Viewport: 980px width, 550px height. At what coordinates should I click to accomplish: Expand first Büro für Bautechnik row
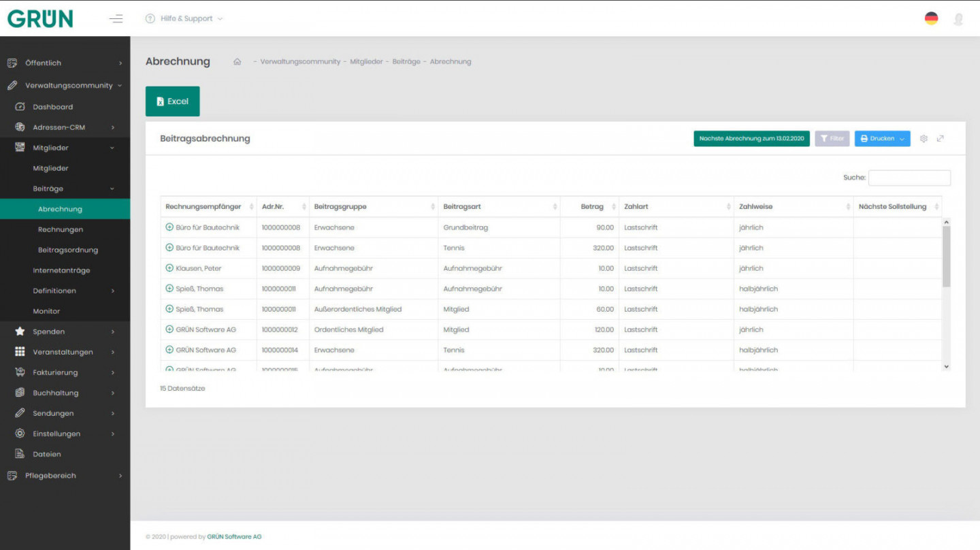point(169,227)
